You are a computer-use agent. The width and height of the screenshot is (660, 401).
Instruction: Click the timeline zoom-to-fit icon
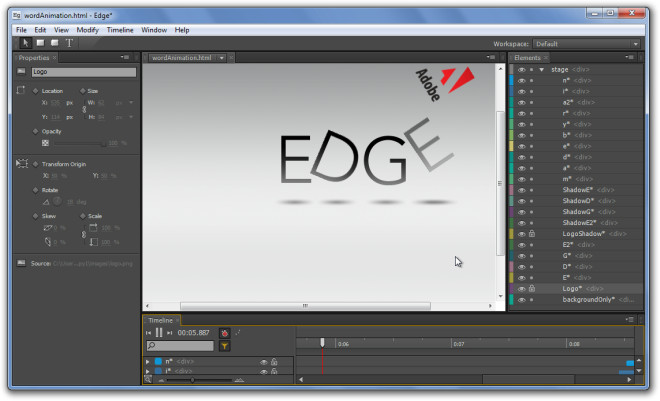coord(148,380)
